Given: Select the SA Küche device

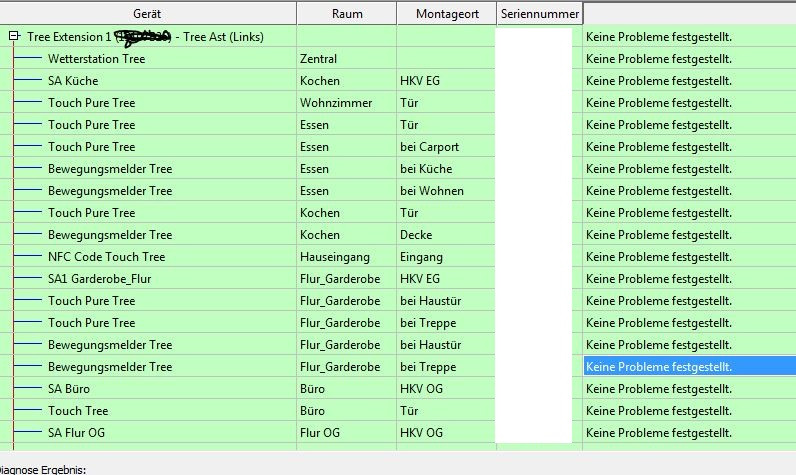Looking at the screenshot, I should (73, 81).
